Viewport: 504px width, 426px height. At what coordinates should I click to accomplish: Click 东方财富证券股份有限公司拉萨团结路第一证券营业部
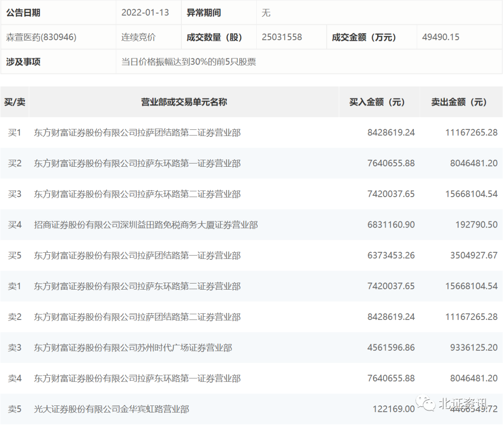[x=137, y=256]
